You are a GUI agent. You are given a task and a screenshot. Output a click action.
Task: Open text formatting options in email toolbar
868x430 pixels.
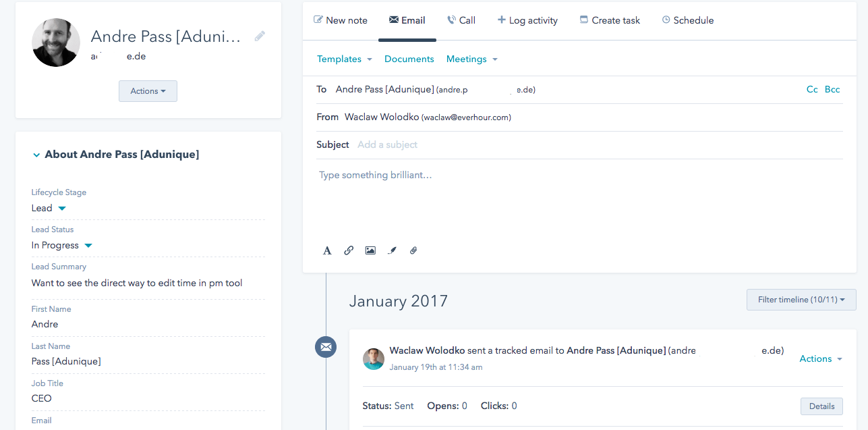(327, 250)
